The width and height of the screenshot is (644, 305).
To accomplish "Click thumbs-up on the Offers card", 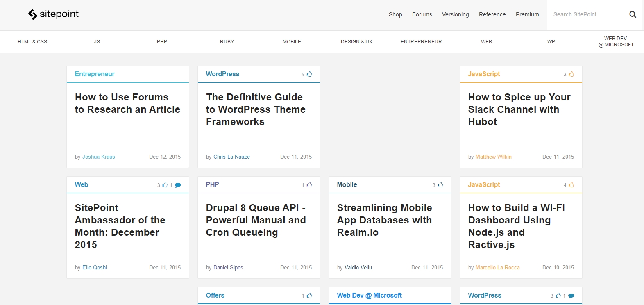I will 309,296.
